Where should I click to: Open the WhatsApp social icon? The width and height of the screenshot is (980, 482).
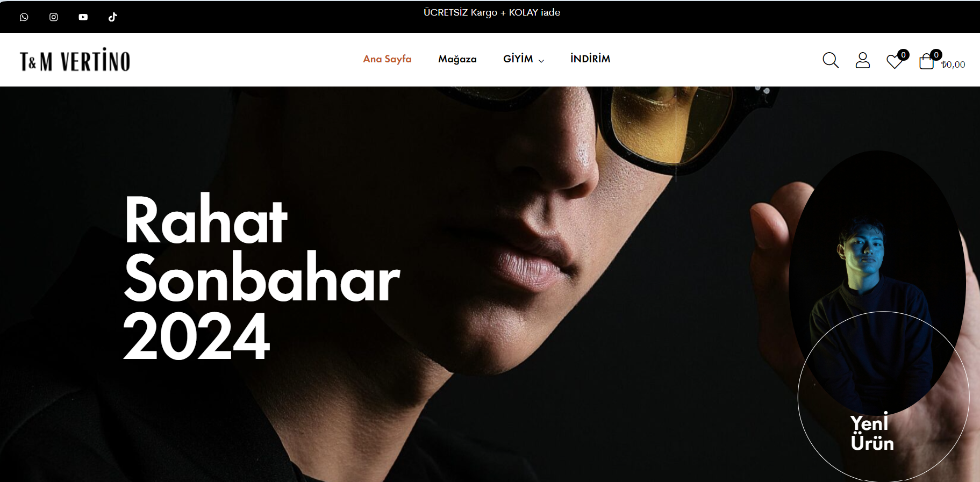(24, 17)
